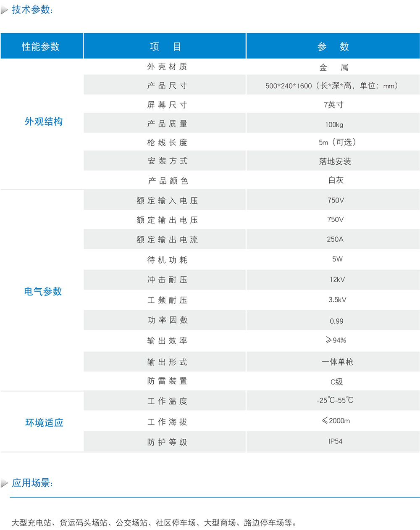Screen dimensions: 420x530
Task: Click the 一体单枪 output form value
Action: pyautogui.click(x=337, y=362)
